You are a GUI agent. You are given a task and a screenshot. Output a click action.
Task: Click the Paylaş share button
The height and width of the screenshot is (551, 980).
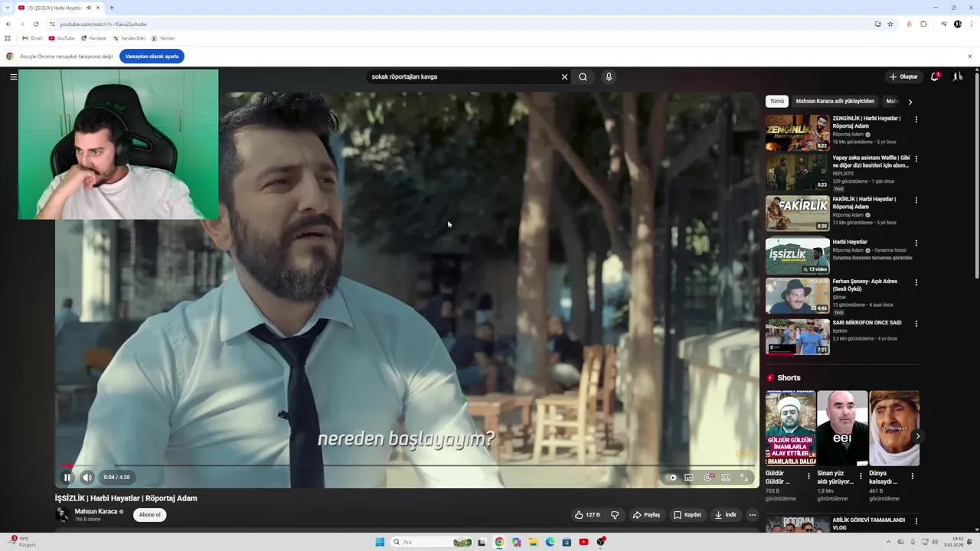coord(647,515)
